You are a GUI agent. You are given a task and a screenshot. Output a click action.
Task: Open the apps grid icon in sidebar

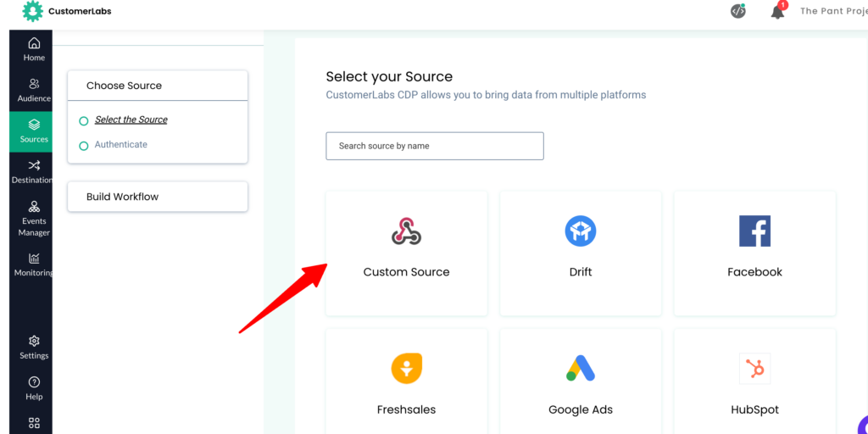click(34, 423)
